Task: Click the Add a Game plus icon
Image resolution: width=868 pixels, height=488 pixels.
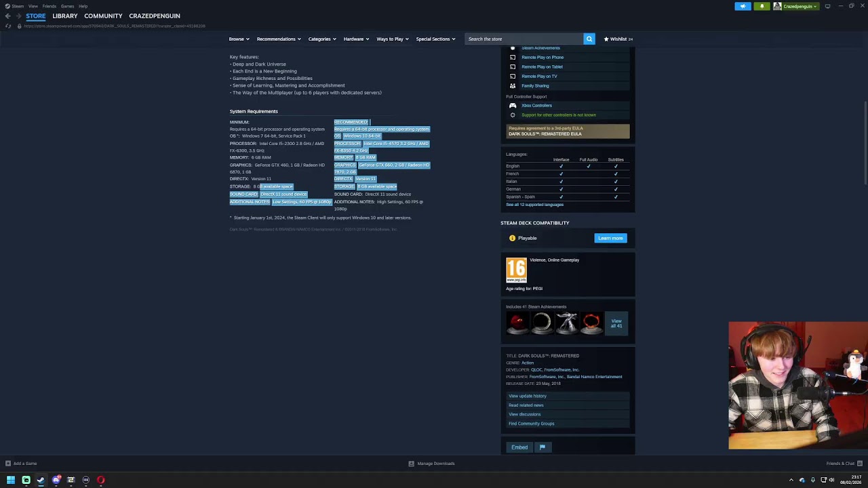Action: coord(8,464)
